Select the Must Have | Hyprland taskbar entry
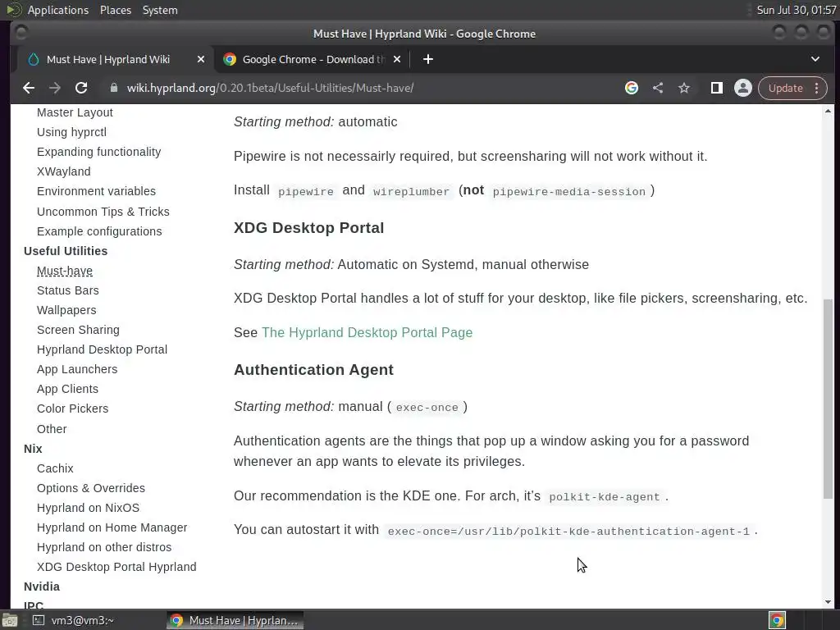Screen dimensions: 840x630 click(235, 620)
